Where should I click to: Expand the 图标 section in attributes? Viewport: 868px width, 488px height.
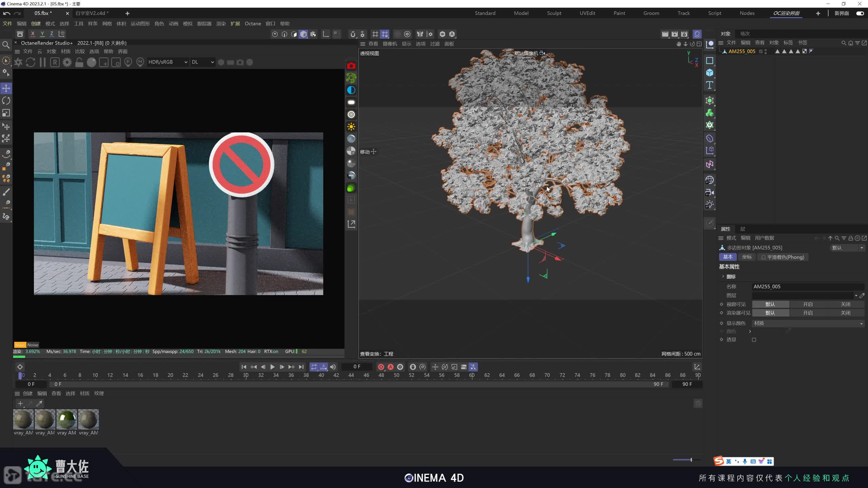point(723,277)
